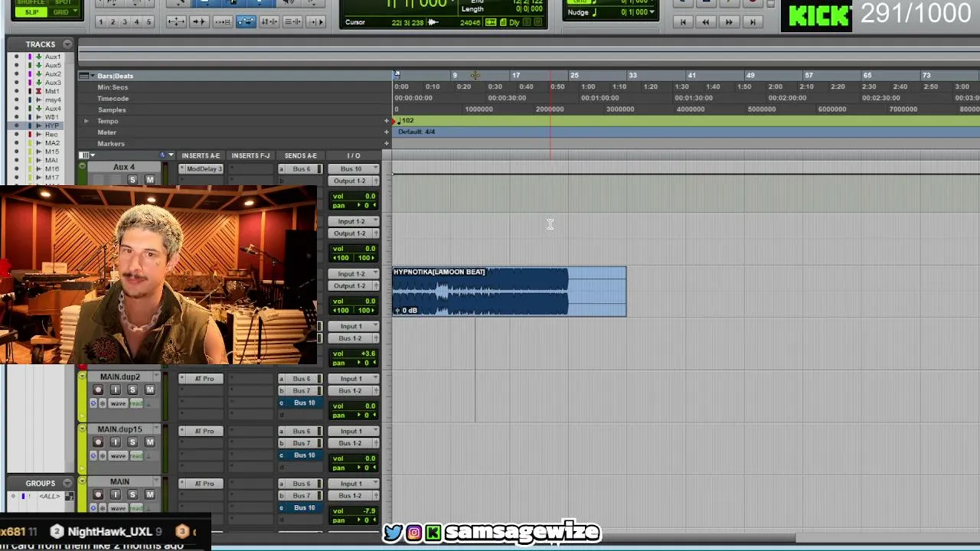Go to end transport button
The width and height of the screenshot is (980, 551).
pyautogui.click(x=753, y=21)
